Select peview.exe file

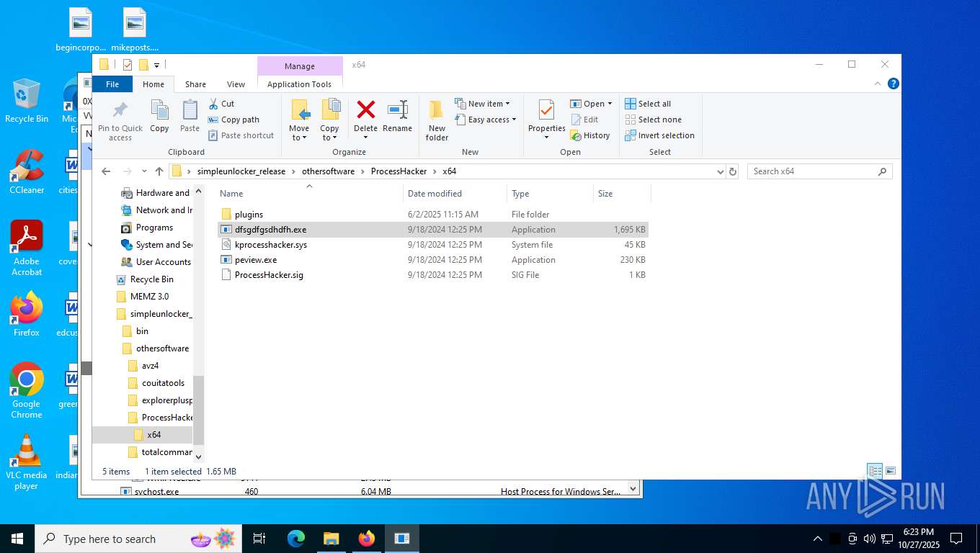click(x=432, y=260)
